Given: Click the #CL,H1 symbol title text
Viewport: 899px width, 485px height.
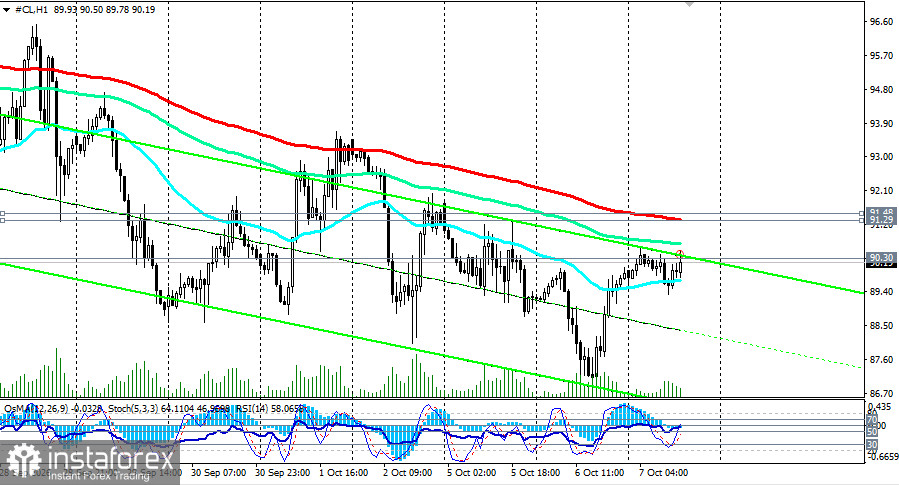Looking at the screenshot, I should (33, 10).
